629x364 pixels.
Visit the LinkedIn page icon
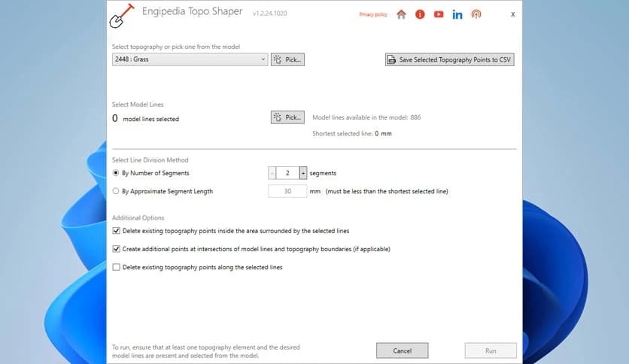pos(457,14)
